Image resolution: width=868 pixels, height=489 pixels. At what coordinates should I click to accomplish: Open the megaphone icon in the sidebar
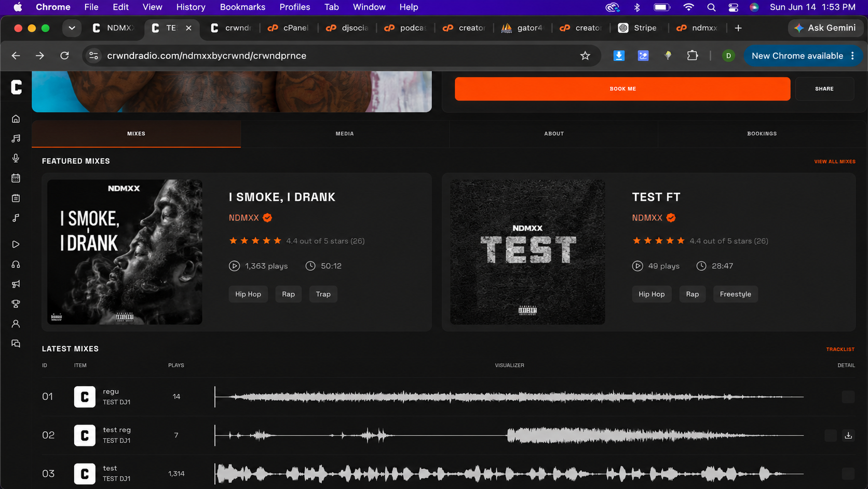16,284
